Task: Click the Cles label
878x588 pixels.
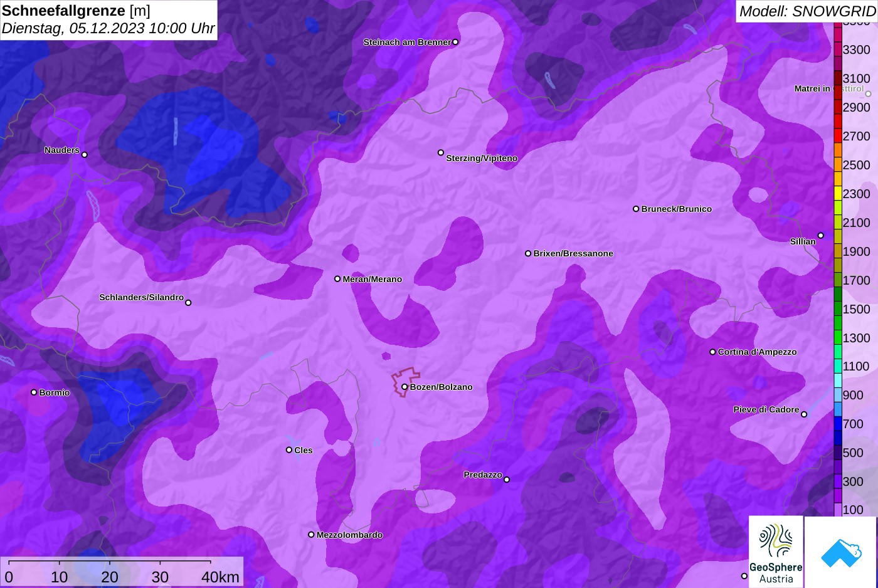Action: (304, 450)
